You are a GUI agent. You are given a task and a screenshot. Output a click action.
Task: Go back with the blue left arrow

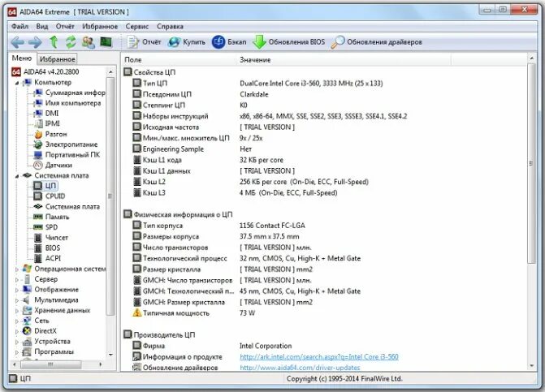point(17,42)
